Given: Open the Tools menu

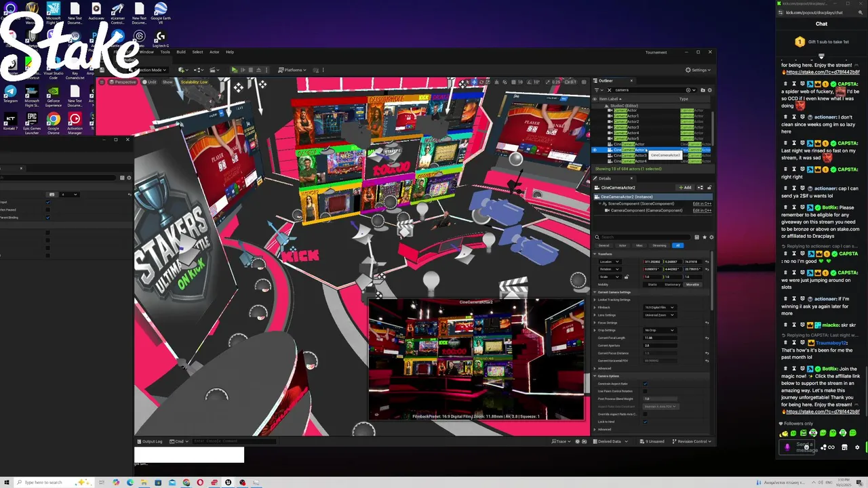Looking at the screenshot, I should (x=165, y=52).
